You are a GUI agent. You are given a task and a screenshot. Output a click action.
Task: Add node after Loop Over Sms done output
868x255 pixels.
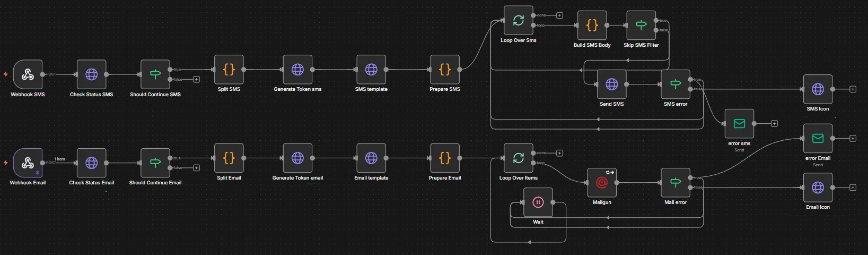[559, 15]
